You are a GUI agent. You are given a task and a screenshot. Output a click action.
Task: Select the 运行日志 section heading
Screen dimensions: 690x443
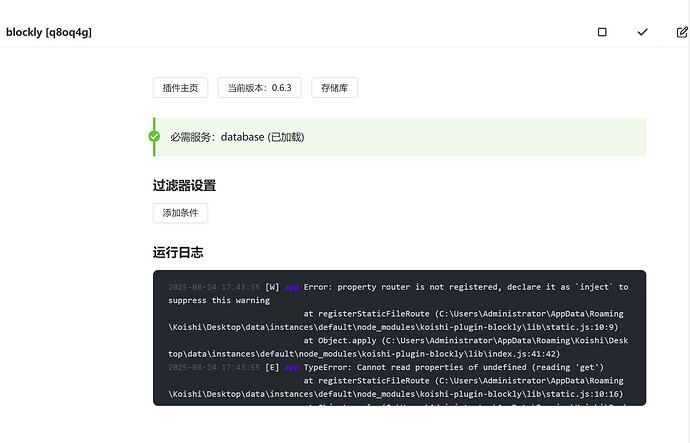point(178,252)
